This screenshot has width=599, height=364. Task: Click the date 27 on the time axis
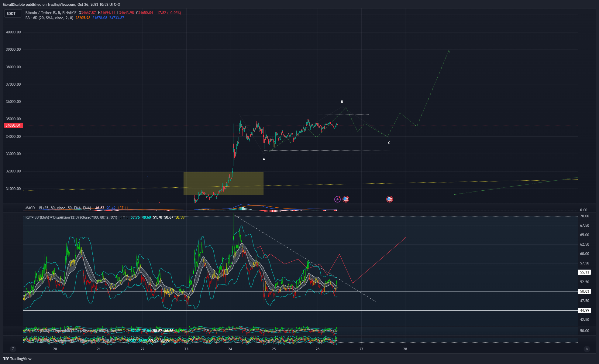[361, 349]
